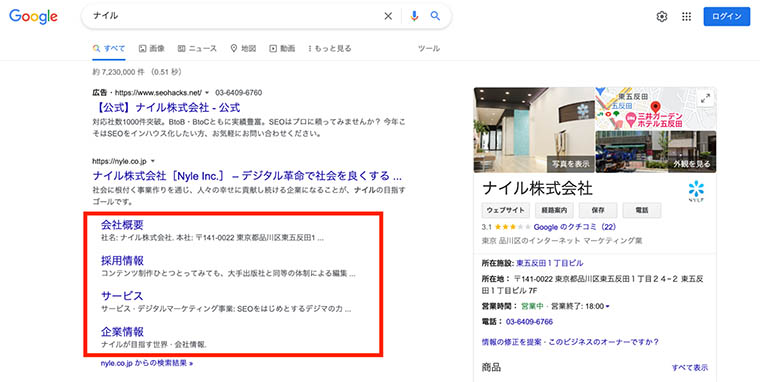760x382 pixels.
Task: Click the 東京 品川区のインターネット マーケティング業 text
Action: pos(562,240)
